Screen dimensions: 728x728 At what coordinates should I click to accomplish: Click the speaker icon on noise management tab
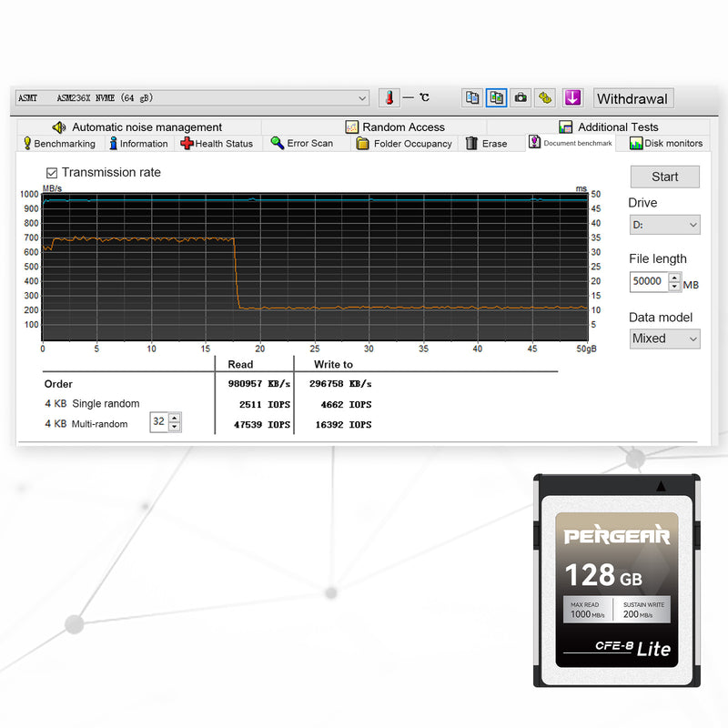[59, 127]
